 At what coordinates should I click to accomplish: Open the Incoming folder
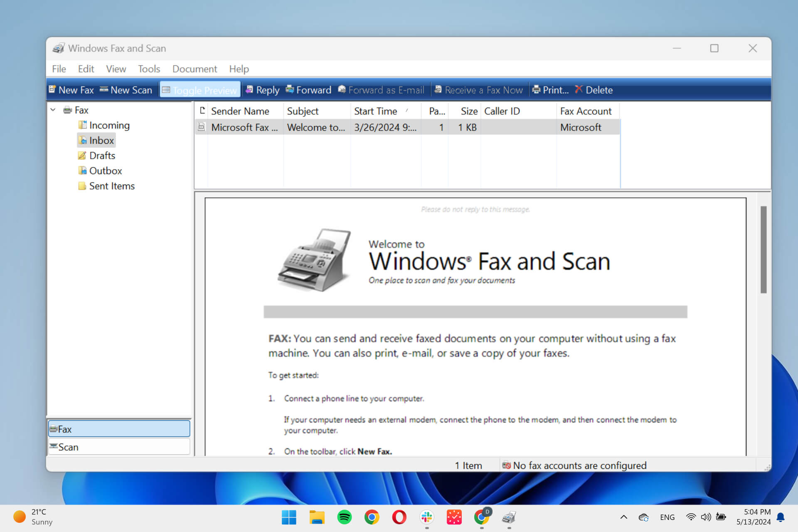coord(109,125)
